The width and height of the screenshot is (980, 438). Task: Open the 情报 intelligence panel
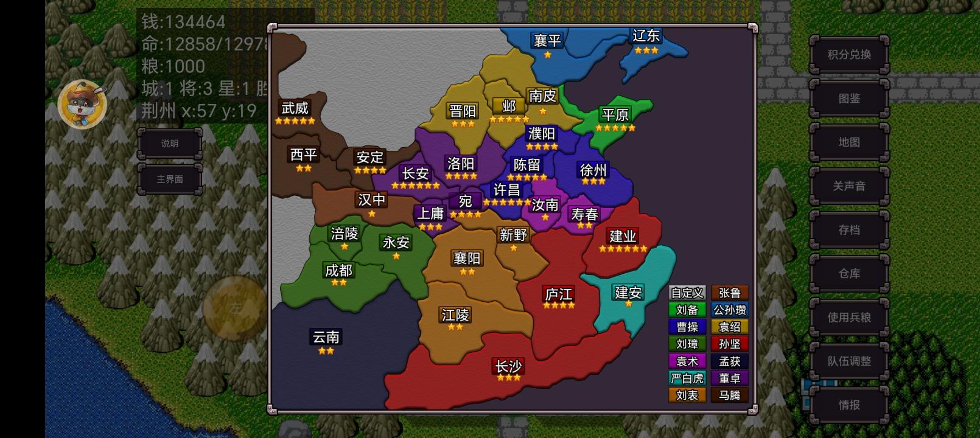(x=849, y=405)
